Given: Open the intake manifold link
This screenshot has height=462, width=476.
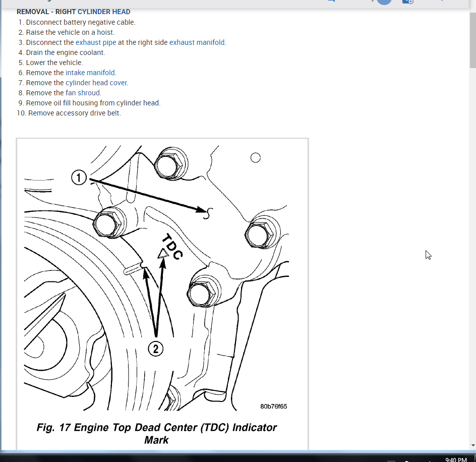Looking at the screenshot, I should click(90, 73).
